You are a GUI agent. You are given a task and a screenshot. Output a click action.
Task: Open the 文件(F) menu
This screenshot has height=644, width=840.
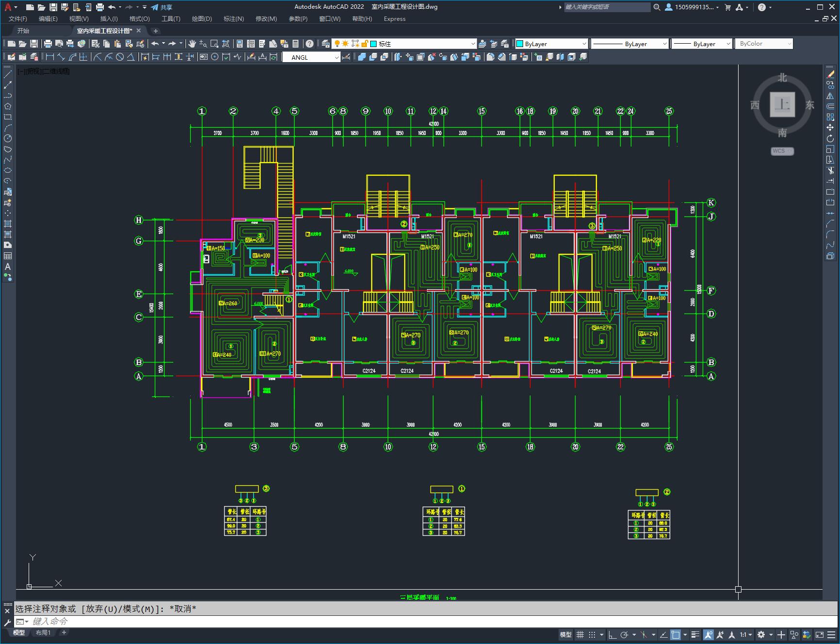tap(18, 18)
